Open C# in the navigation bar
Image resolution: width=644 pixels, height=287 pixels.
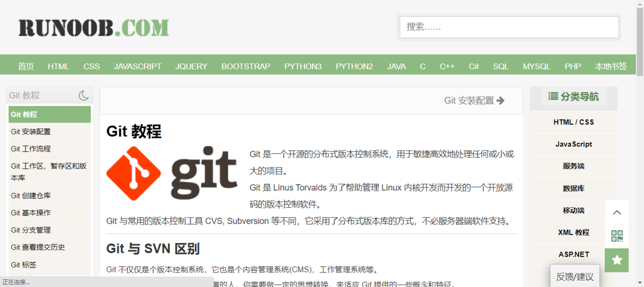(x=474, y=66)
